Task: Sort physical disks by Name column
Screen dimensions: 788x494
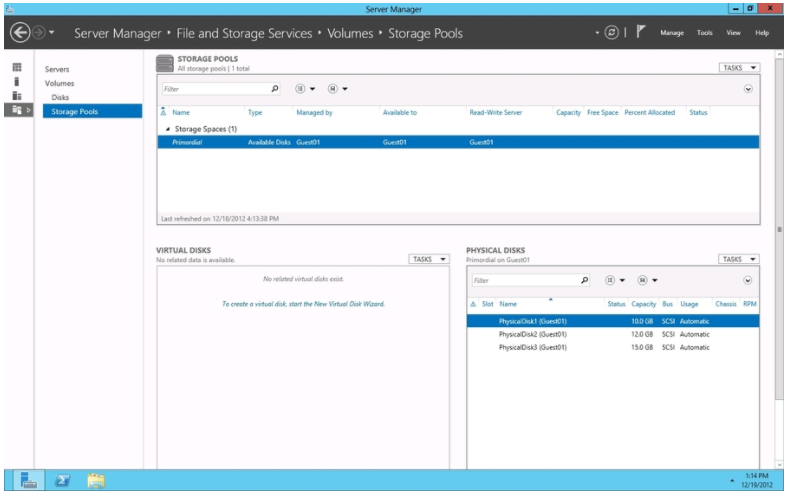Action: [508, 304]
